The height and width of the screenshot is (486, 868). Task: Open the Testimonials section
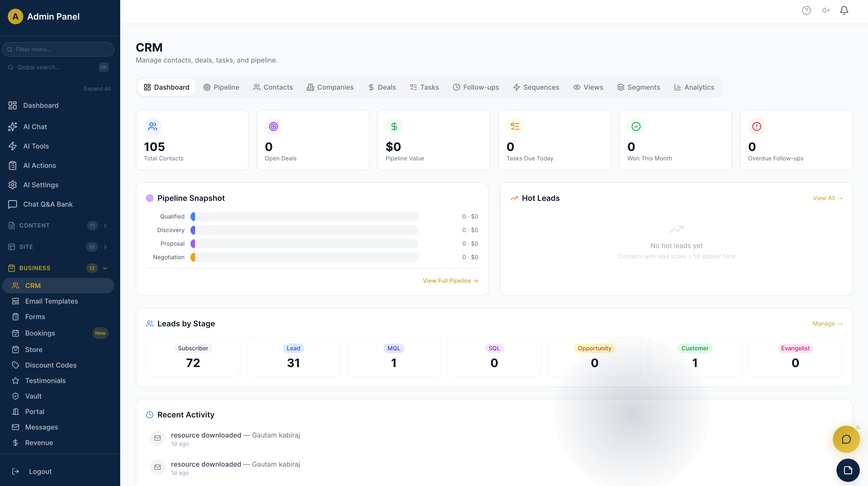click(x=46, y=381)
